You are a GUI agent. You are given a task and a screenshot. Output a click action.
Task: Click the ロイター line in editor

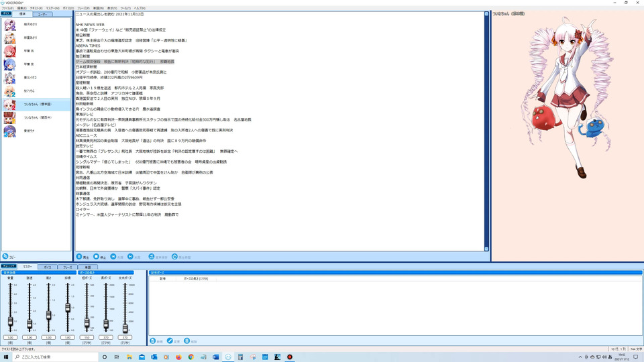point(83,209)
